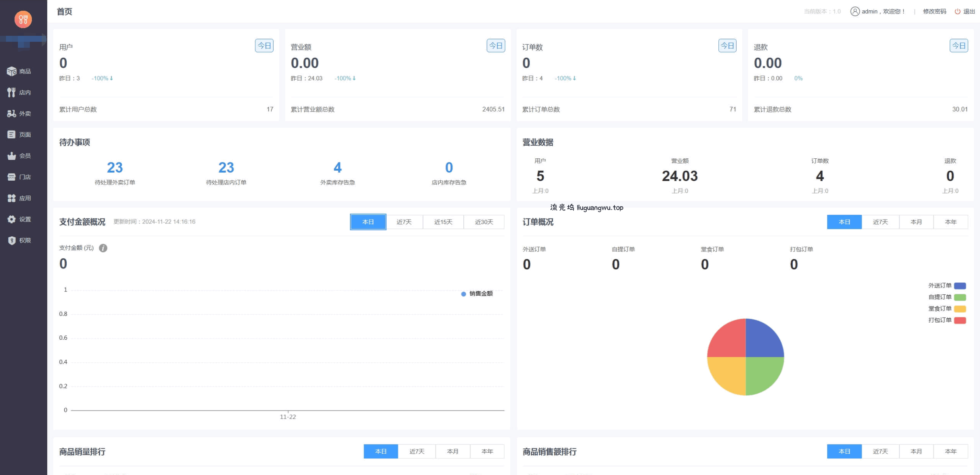Open the 店内 fork-knife icon
980x475 pixels.
tap(12, 92)
